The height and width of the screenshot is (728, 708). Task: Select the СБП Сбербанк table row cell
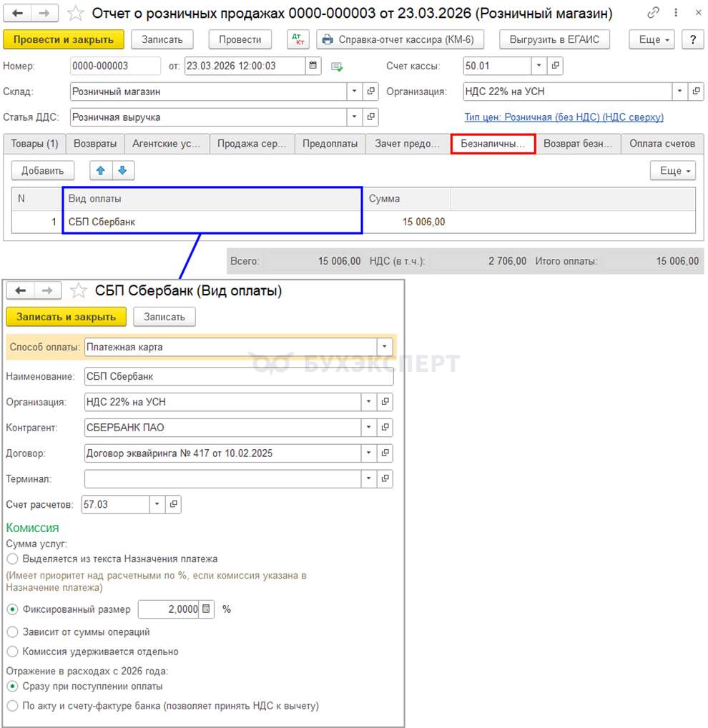[212, 222]
